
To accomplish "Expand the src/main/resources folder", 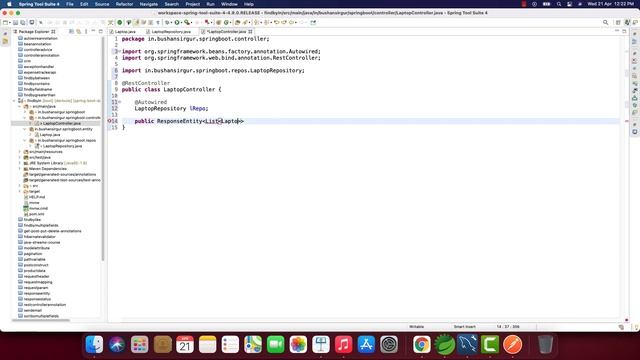I will (20, 152).
